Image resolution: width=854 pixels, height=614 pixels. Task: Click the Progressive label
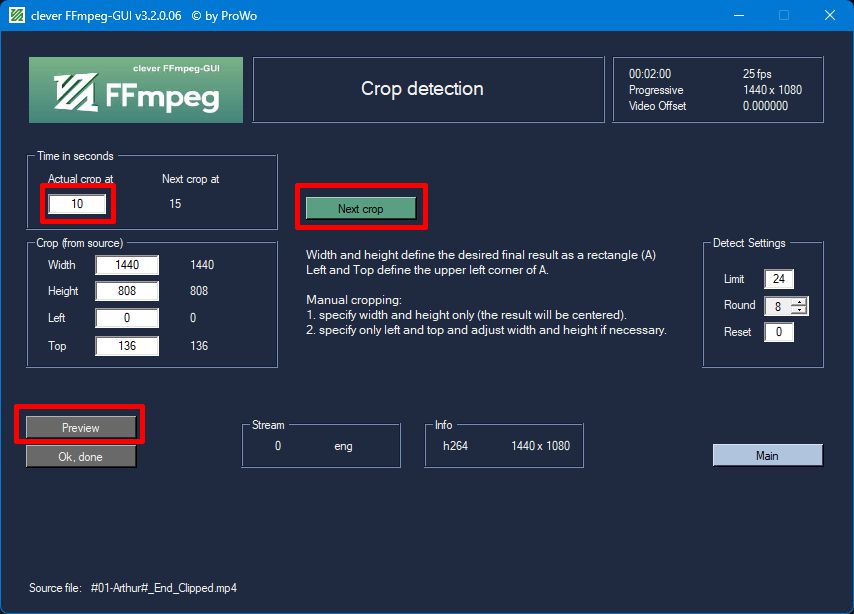(656, 90)
